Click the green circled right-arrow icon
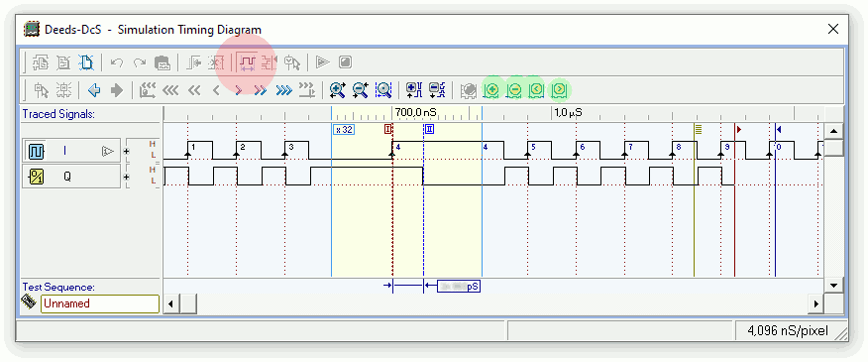868x362 pixels. [x=559, y=90]
